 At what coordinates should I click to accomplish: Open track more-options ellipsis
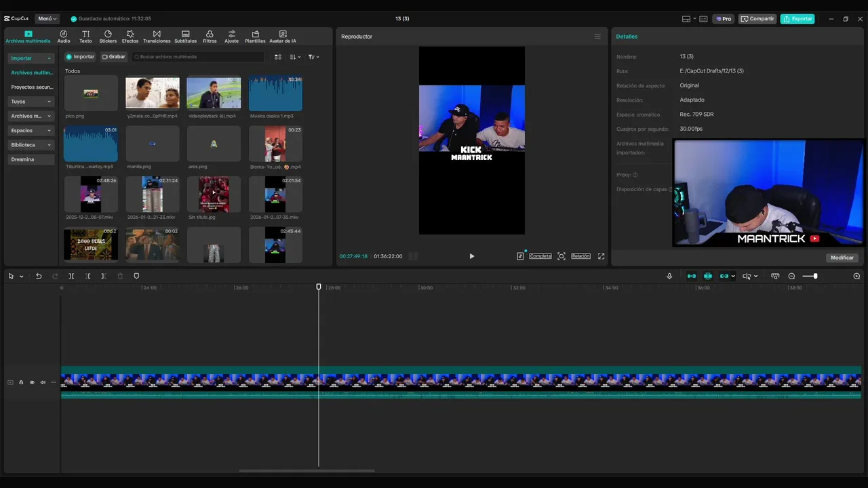[x=54, y=382]
